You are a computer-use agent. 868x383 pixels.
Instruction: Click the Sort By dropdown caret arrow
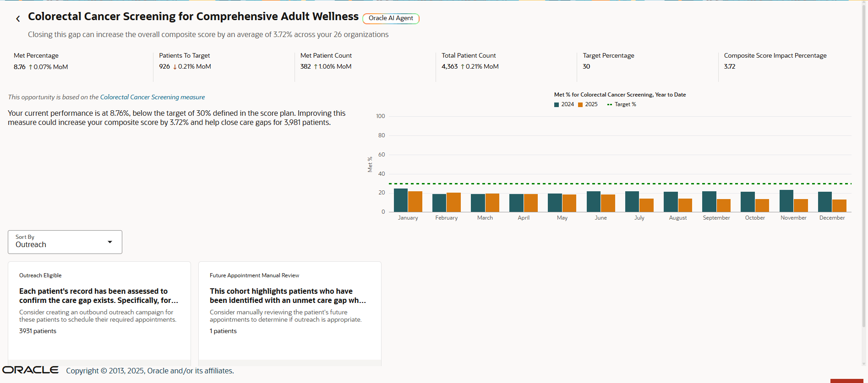(x=110, y=242)
